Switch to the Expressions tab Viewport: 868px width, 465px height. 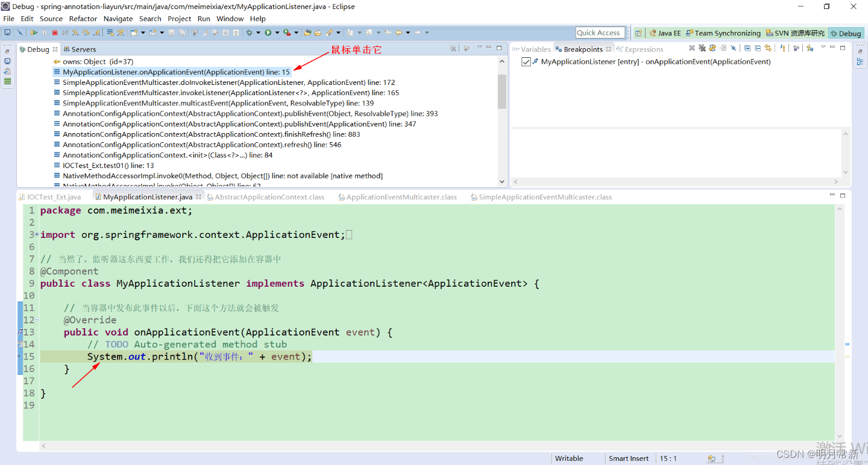click(640, 49)
